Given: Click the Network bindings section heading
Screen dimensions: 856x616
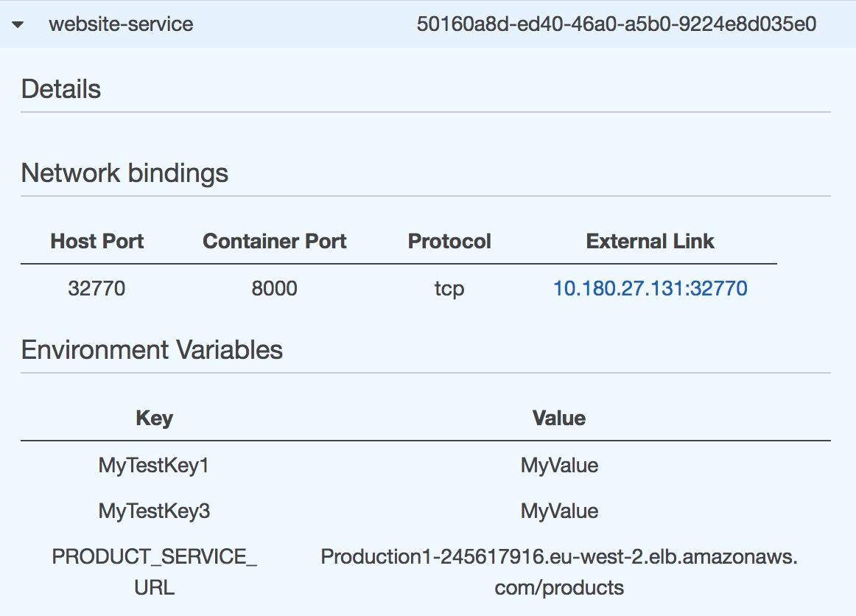Looking at the screenshot, I should [124, 173].
